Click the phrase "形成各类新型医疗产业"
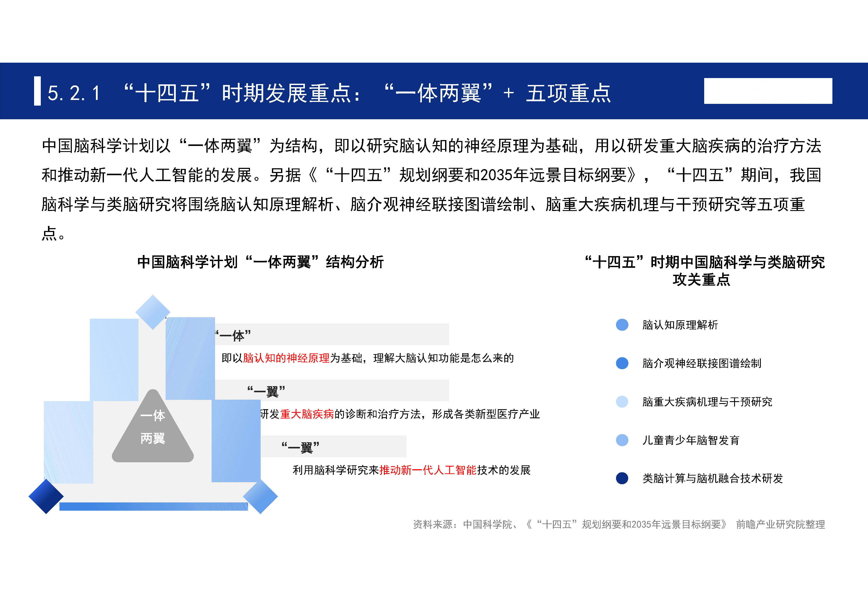The height and width of the screenshot is (613, 868). (486, 414)
